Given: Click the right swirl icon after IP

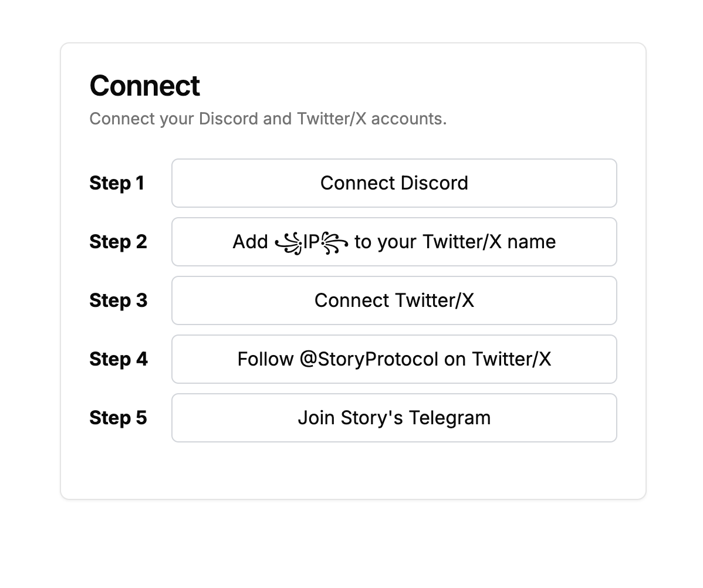Looking at the screenshot, I should point(335,242).
